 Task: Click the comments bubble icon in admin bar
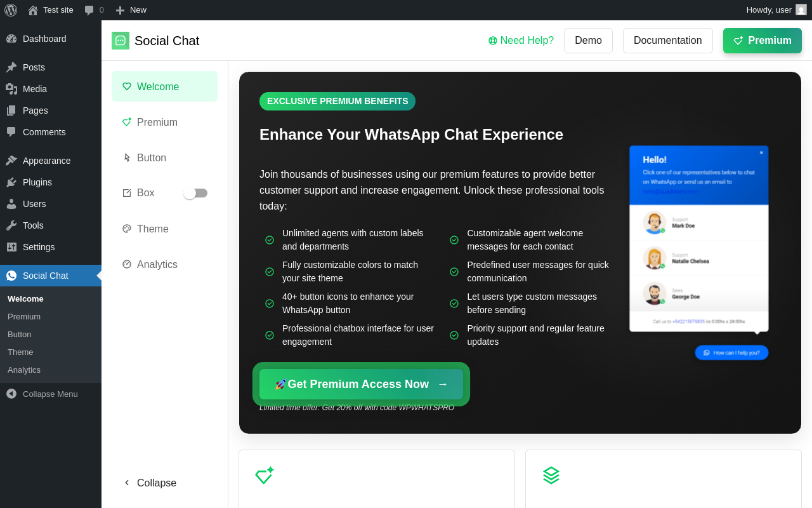tap(89, 10)
